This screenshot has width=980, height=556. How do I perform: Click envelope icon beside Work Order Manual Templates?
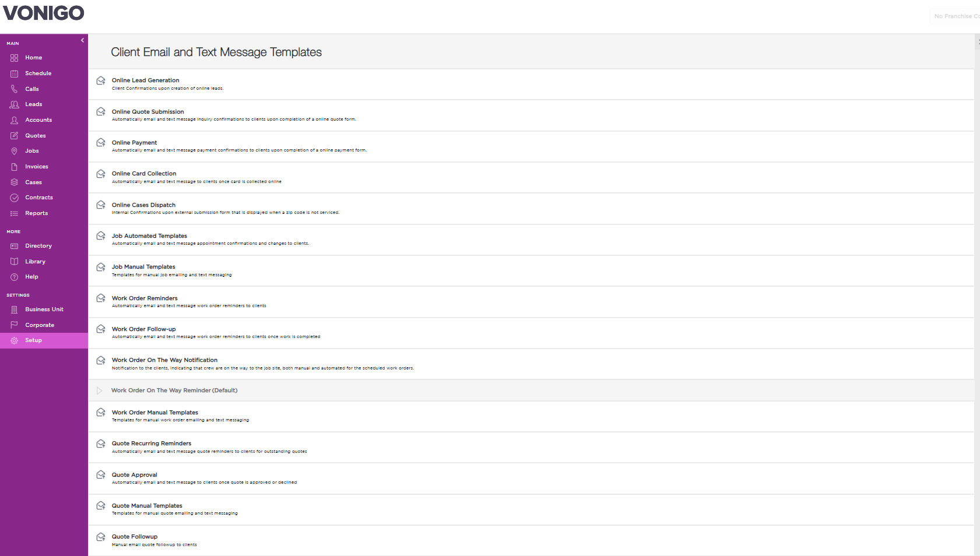coord(101,412)
